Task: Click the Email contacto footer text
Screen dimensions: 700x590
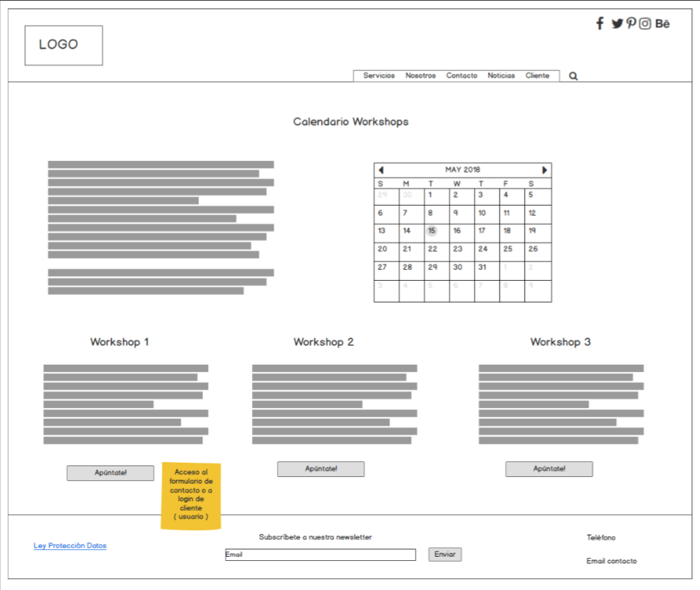Action: (611, 561)
